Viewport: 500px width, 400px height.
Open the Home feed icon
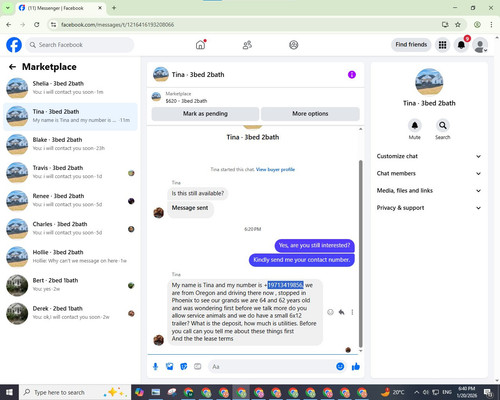click(201, 45)
